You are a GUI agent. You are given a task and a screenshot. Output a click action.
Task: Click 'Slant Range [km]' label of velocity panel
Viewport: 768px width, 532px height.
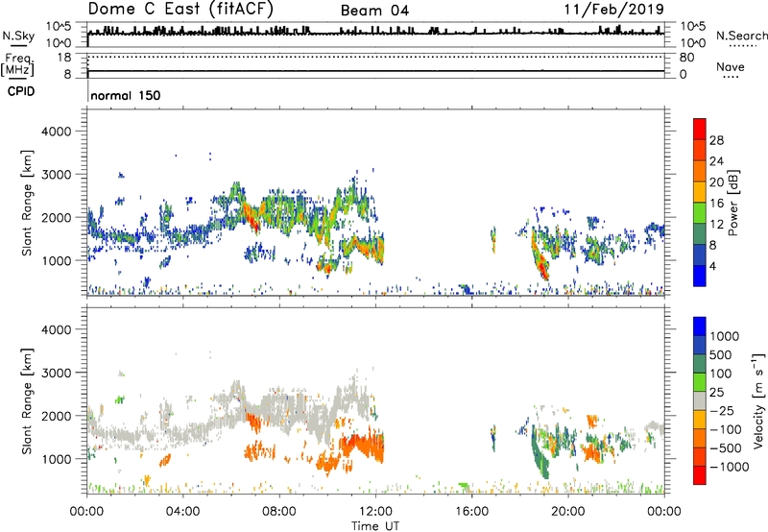27,400
